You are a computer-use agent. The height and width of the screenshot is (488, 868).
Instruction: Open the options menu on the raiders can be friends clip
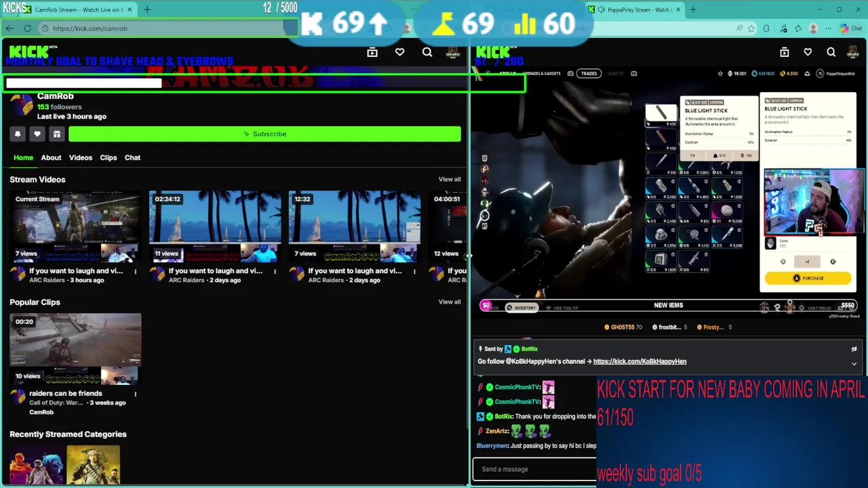click(x=135, y=394)
